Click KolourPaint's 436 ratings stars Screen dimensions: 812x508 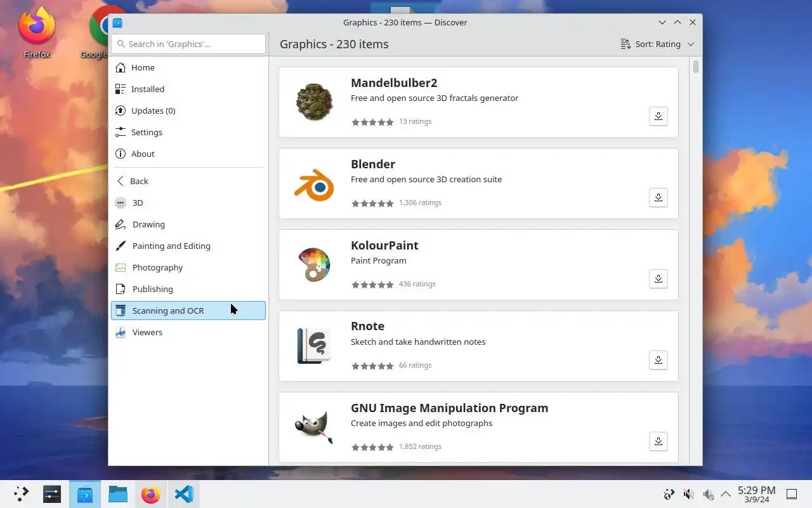(x=372, y=284)
